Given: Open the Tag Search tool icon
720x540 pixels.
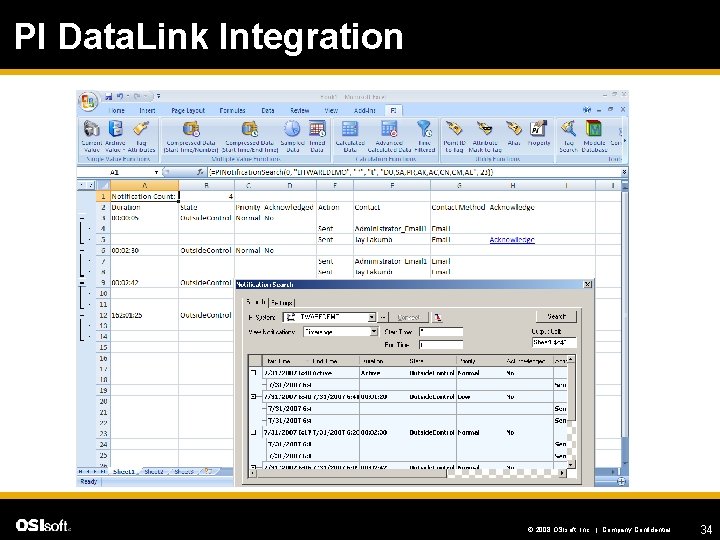Looking at the screenshot, I should [568, 129].
